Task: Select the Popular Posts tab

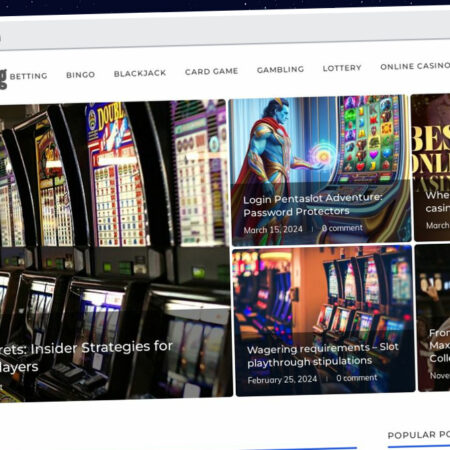Action: (x=419, y=435)
